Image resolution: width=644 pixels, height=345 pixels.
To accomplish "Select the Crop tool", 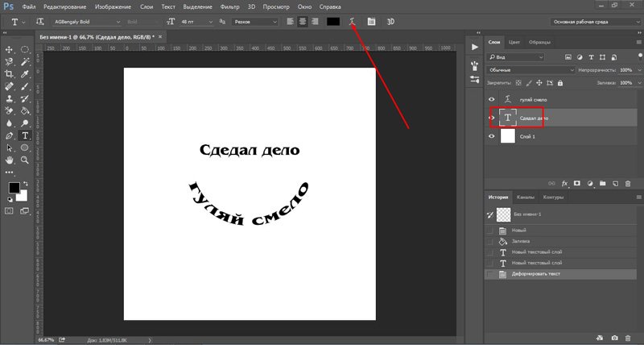I will click(10, 73).
